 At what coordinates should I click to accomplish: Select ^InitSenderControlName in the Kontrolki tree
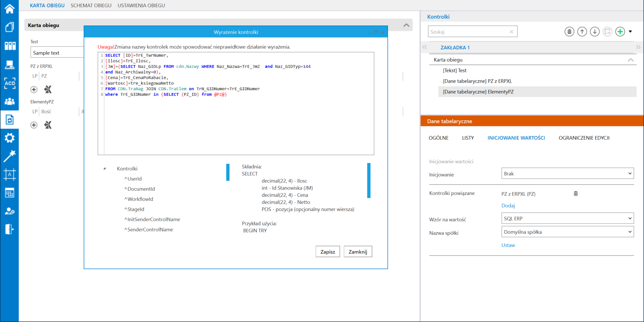coord(152,219)
